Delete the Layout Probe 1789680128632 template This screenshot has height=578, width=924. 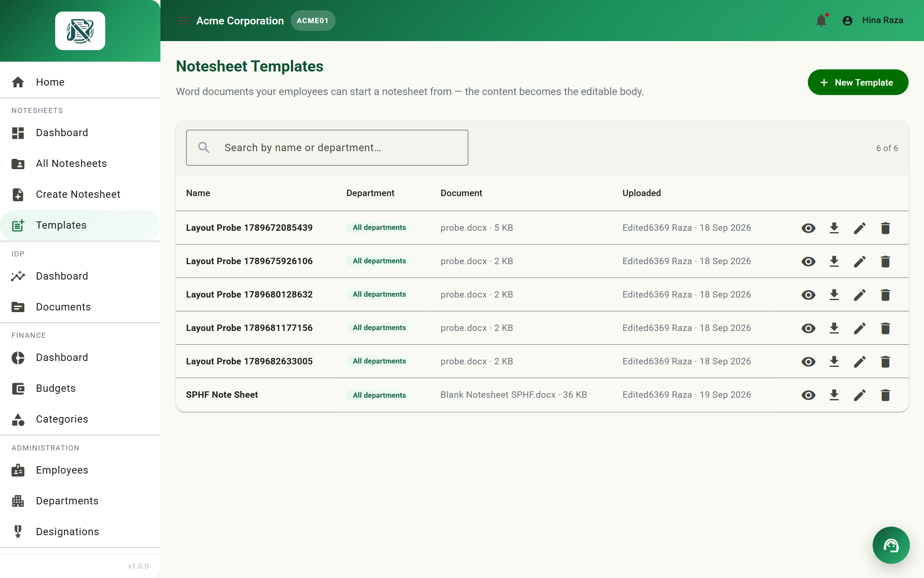[885, 295]
